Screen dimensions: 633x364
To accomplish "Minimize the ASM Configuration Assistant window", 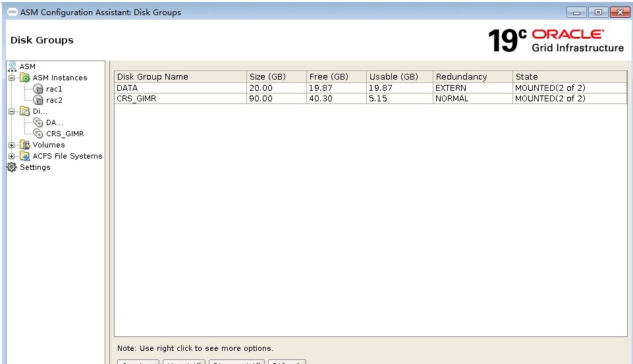I will tap(576, 13).
